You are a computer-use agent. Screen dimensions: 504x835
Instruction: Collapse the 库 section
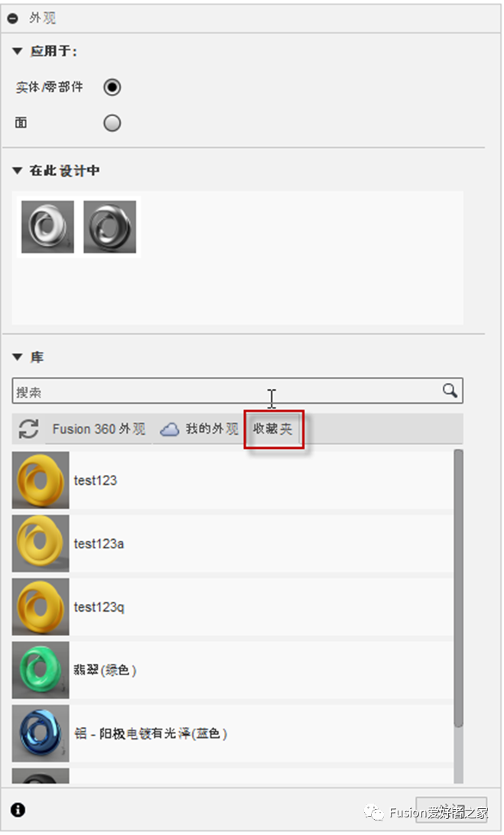[18, 357]
